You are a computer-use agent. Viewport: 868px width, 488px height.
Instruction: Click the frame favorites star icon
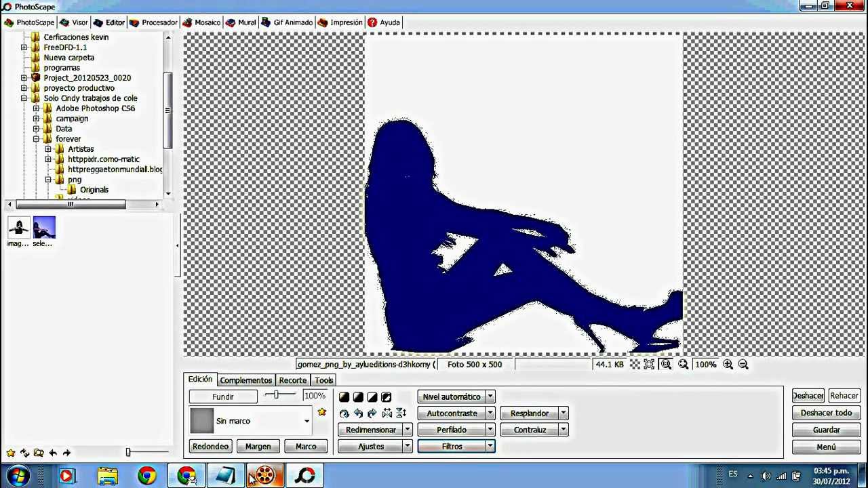[x=321, y=412]
